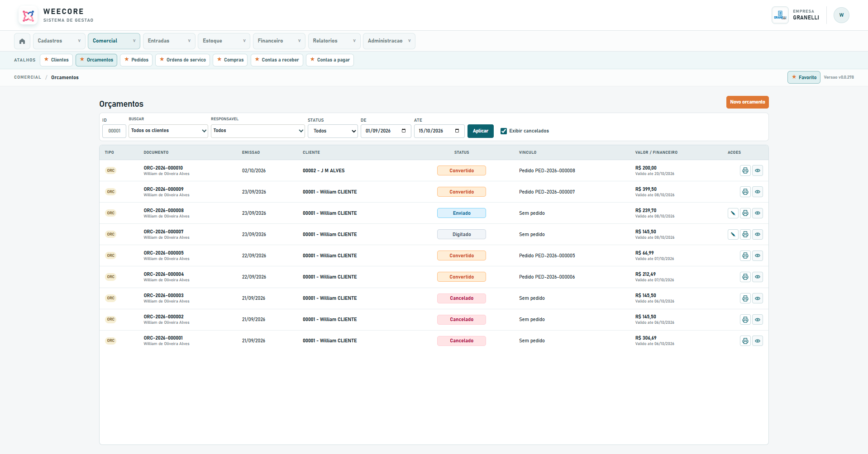Edit orçamento ORC-2026-000007 with pencil icon
The image size is (868, 454).
pyautogui.click(x=733, y=234)
